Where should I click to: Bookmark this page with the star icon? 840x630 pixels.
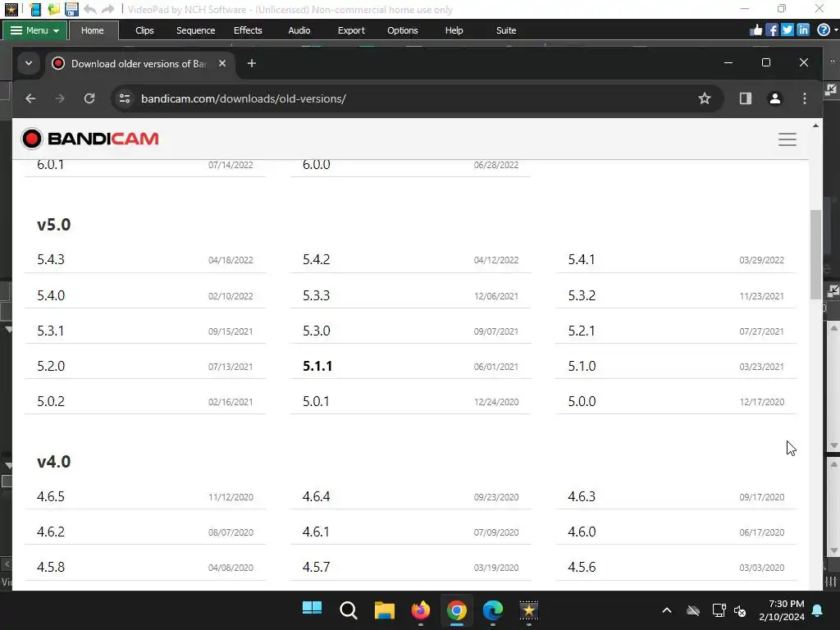[x=705, y=98]
